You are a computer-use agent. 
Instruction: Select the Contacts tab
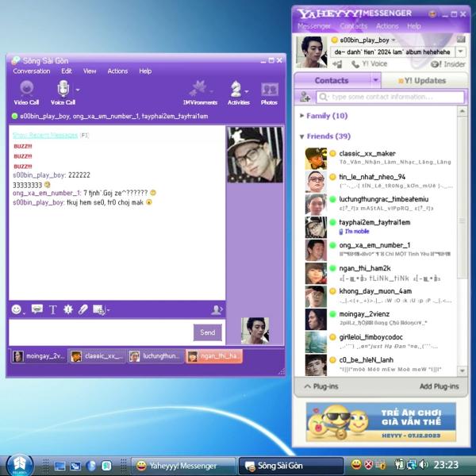(x=332, y=80)
